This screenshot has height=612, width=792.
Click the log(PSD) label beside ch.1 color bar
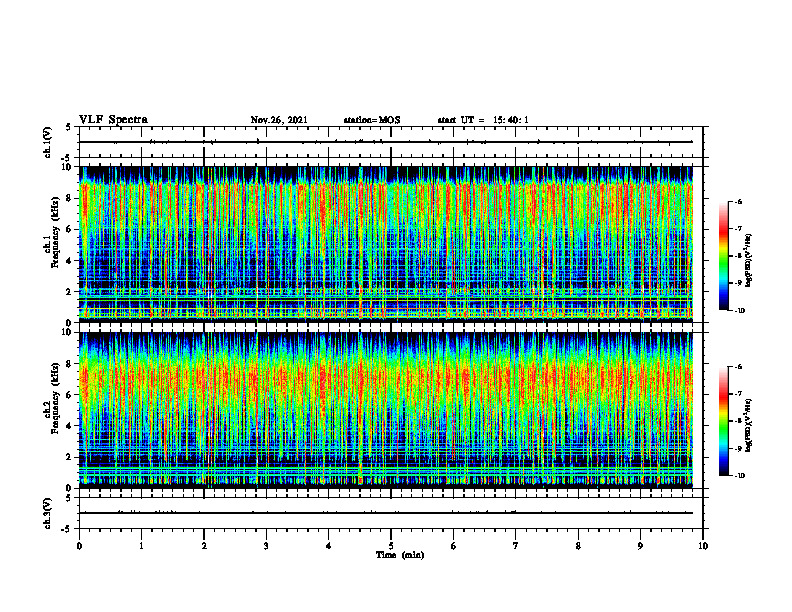(x=749, y=261)
